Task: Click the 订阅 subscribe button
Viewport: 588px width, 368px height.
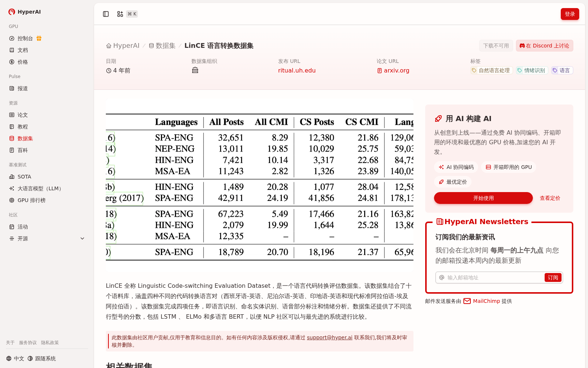Action: 553,277
